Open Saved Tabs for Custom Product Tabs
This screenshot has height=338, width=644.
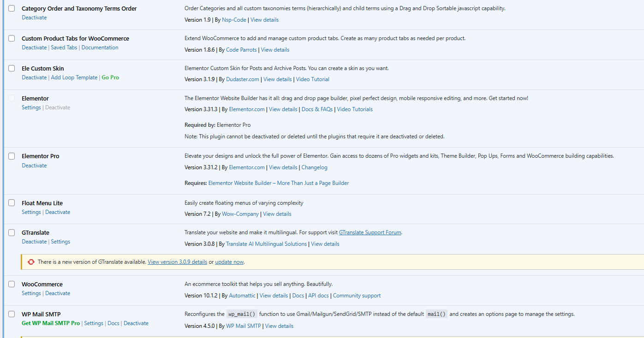point(64,47)
